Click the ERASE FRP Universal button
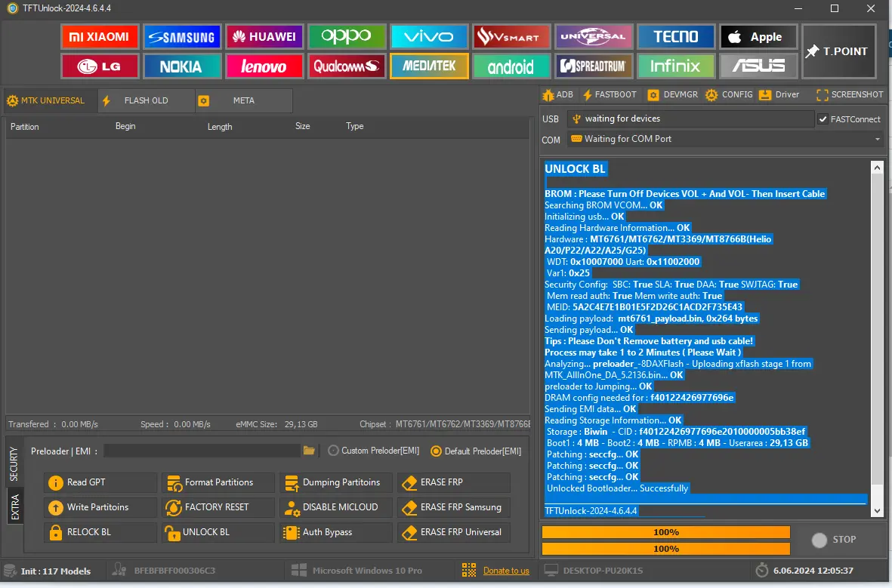Viewport: 892px width, 588px height. pyautogui.click(x=454, y=532)
